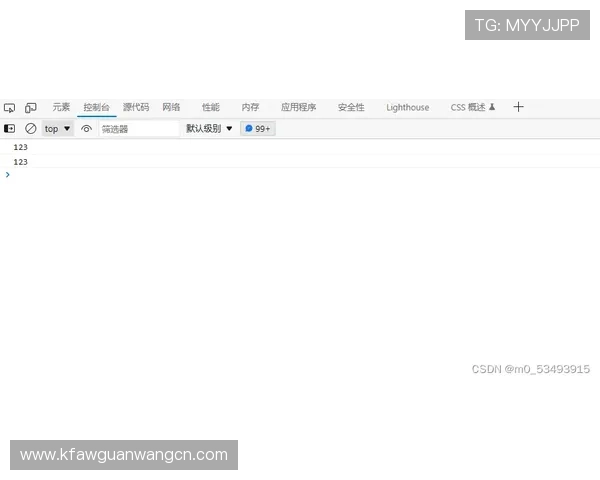Open the 源代码 (Sources) tab
Screen dimensions: 600x480
pyautogui.click(x=136, y=107)
